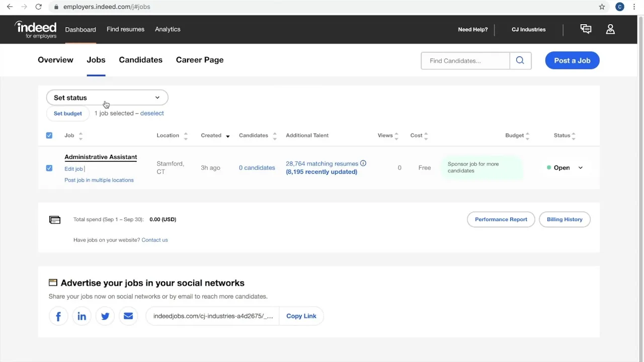This screenshot has height=362, width=644.
Task: Share job on Facebook
Action: (58, 316)
